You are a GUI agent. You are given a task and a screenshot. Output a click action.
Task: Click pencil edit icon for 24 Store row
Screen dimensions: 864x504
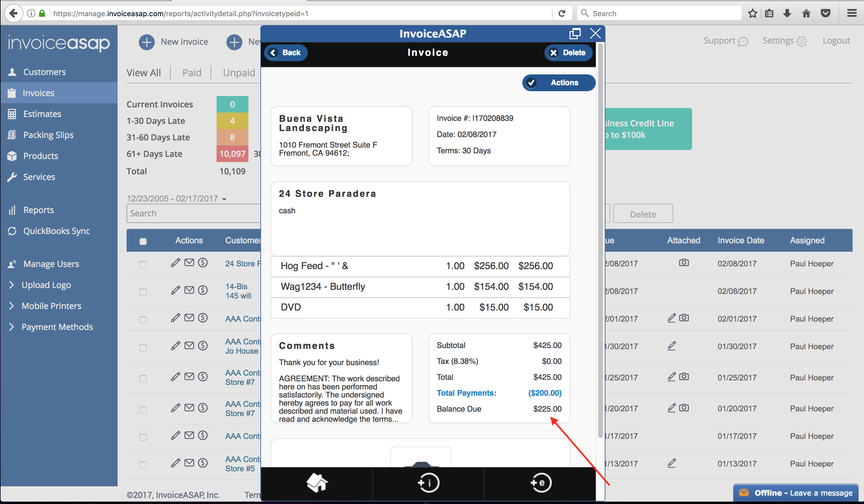175,263
